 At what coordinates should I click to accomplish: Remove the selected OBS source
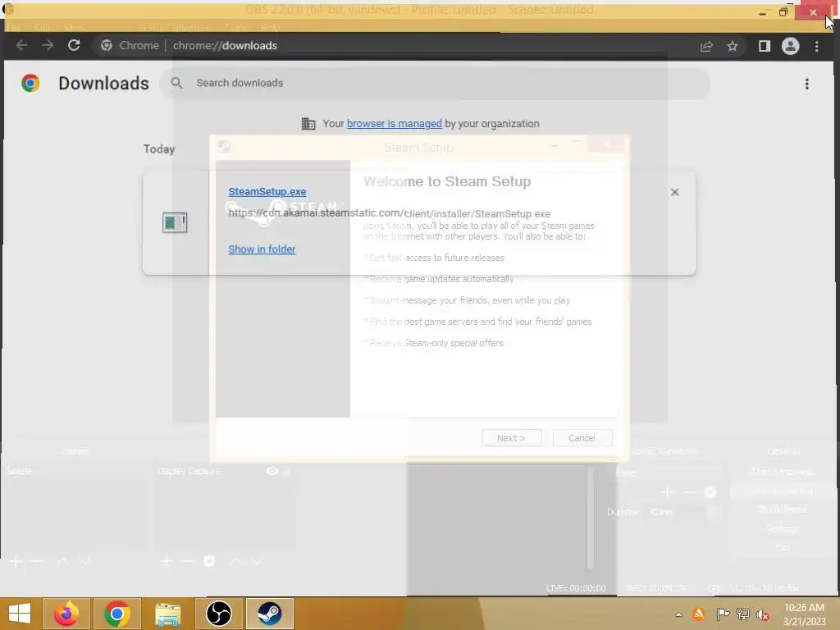pos(188,561)
